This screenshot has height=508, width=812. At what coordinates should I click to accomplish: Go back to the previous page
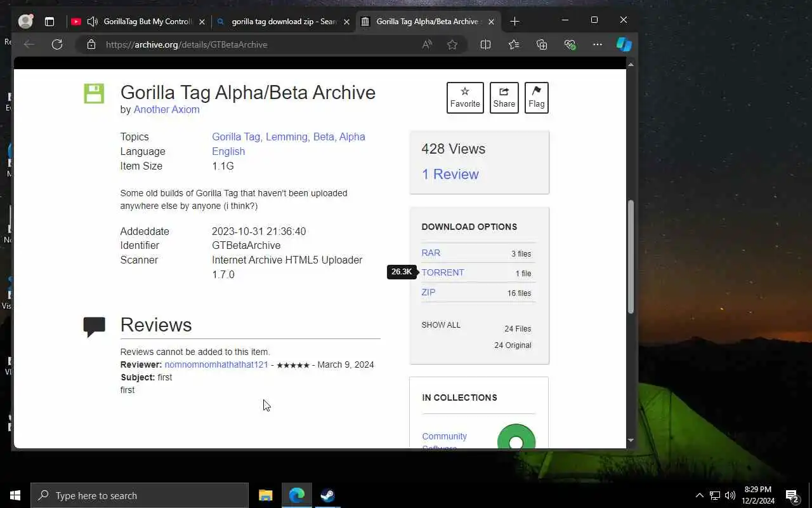click(x=29, y=44)
